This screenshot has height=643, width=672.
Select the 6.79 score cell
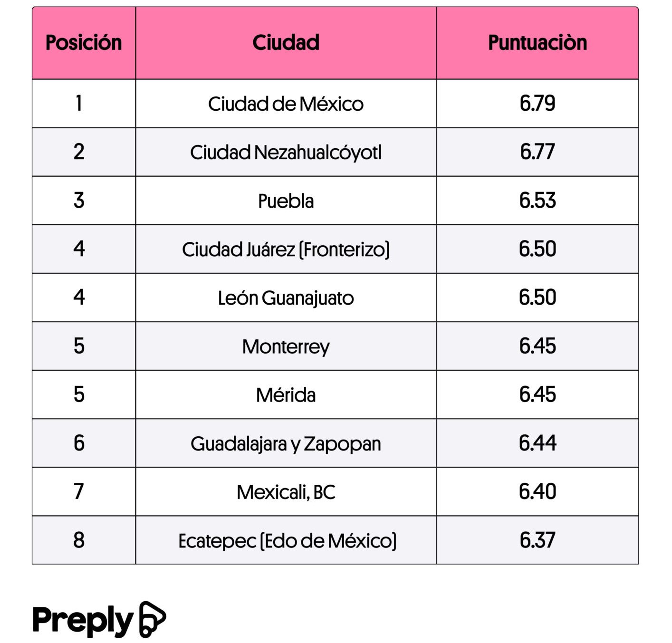[x=538, y=104]
